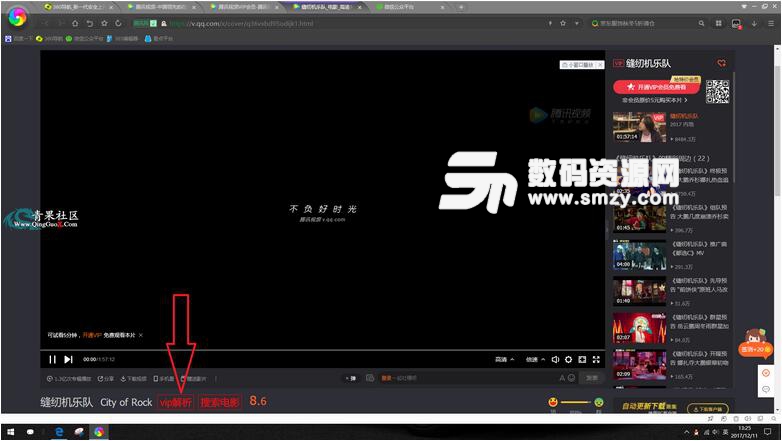Click the favorites star next to home
The width and height of the screenshot is (782, 441).
click(104, 23)
